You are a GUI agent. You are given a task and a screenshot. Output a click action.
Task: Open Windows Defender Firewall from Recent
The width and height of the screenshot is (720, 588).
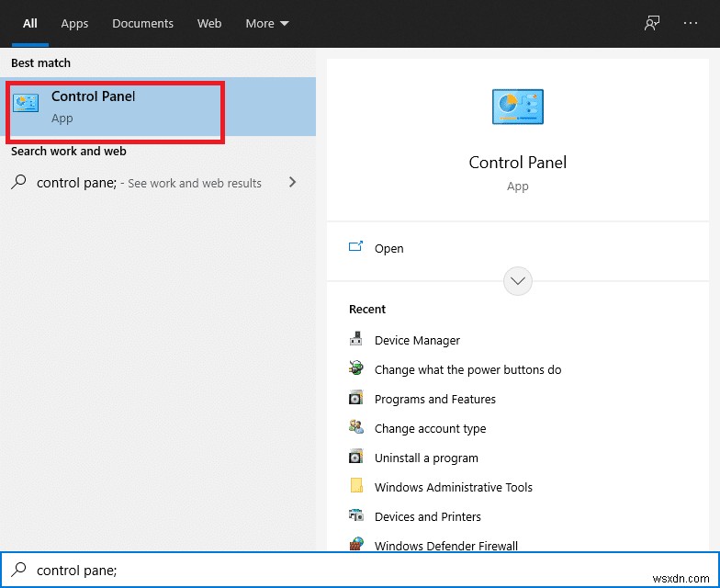pyautogui.click(x=446, y=546)
